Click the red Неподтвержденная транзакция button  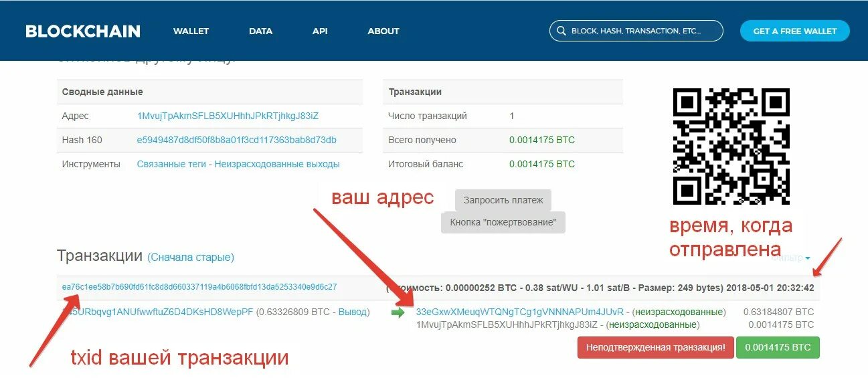[655, 347]
